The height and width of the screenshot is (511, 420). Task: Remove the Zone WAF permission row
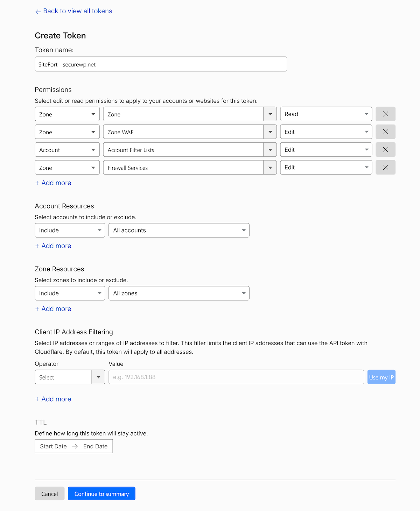tap(385, 132)
